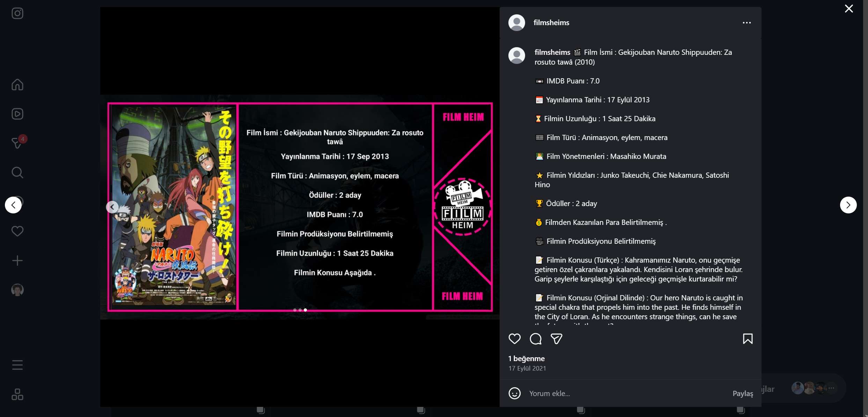
Task: Create new post with plus icon
Action: click(x=17, y=261)
